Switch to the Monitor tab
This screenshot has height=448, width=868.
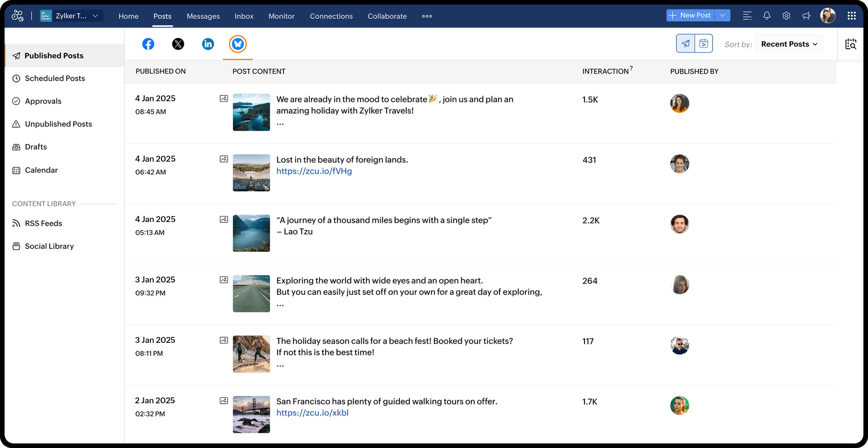click(x=281, y=16)
